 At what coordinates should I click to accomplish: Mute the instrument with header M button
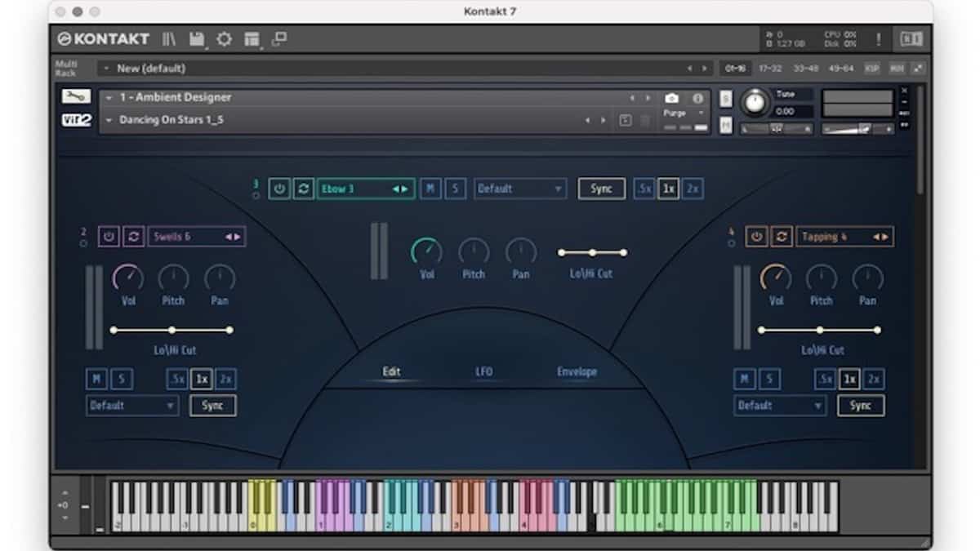click(x=726, y=125)
